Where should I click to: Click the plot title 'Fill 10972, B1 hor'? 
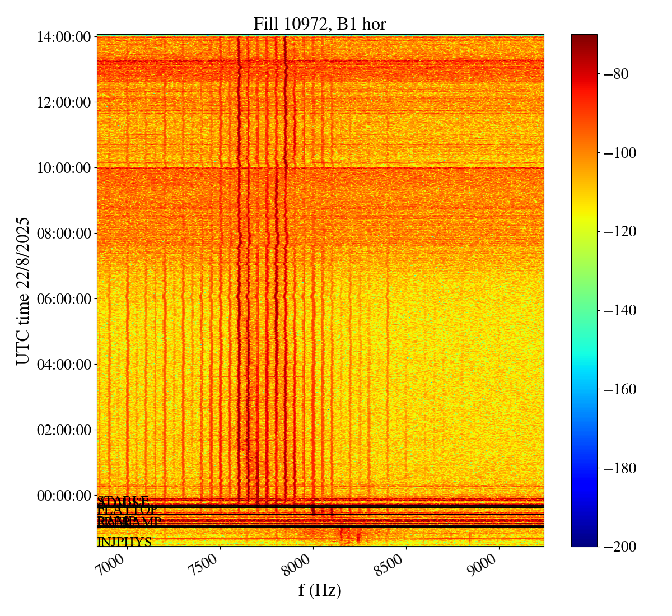pos(320,24)
